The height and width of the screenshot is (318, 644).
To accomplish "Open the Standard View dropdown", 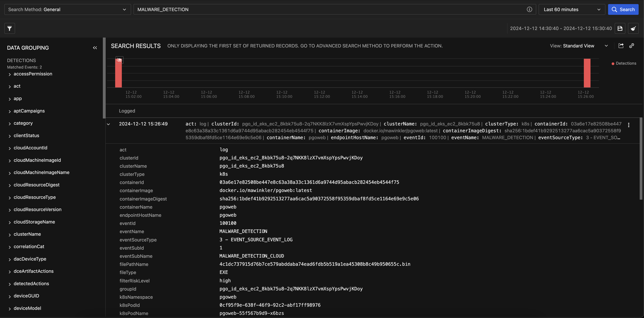I will pos(579,46).
